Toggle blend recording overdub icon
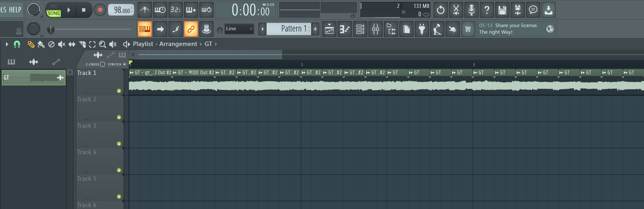 click(191, 10)
